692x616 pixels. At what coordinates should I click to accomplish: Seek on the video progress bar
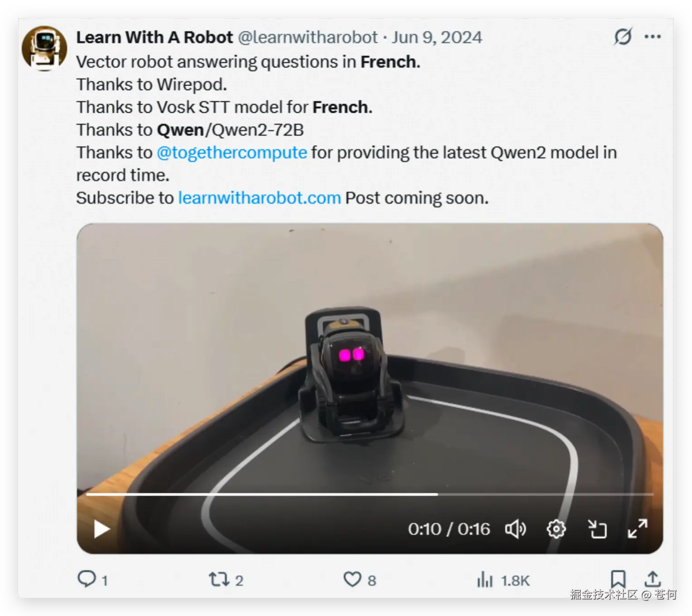(370, 494)
